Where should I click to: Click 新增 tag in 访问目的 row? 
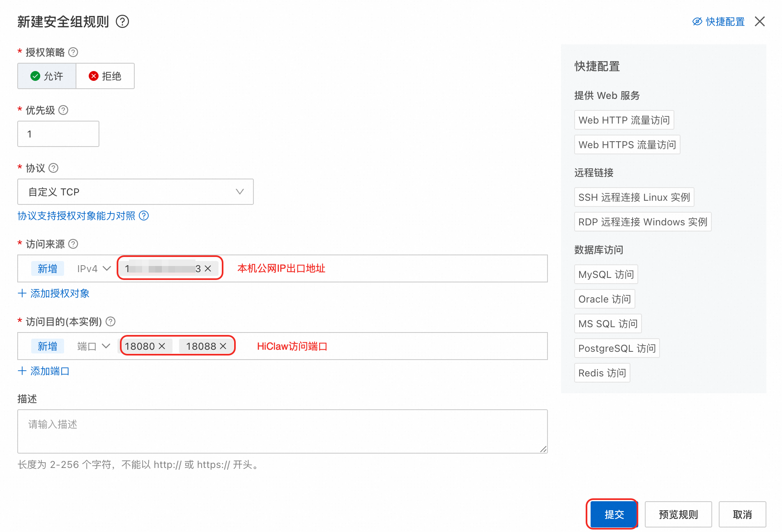click(x=48, y=346)
